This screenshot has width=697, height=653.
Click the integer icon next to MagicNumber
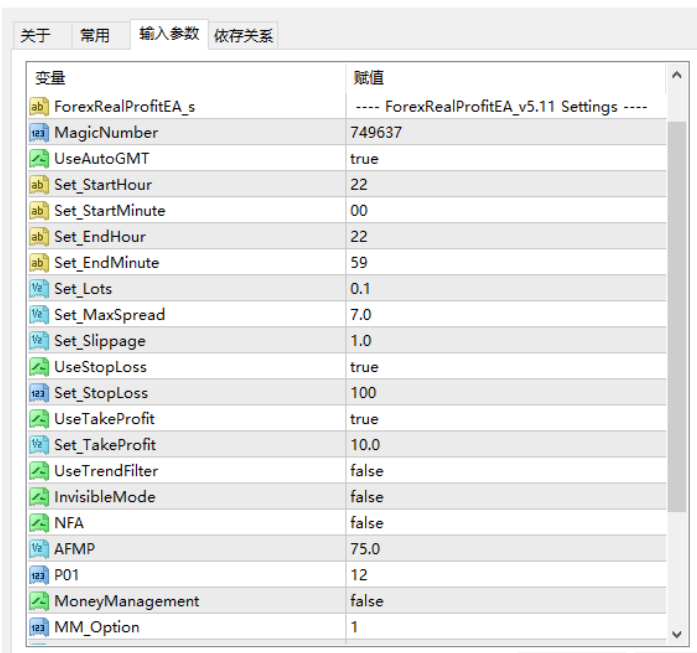point(39,132)
